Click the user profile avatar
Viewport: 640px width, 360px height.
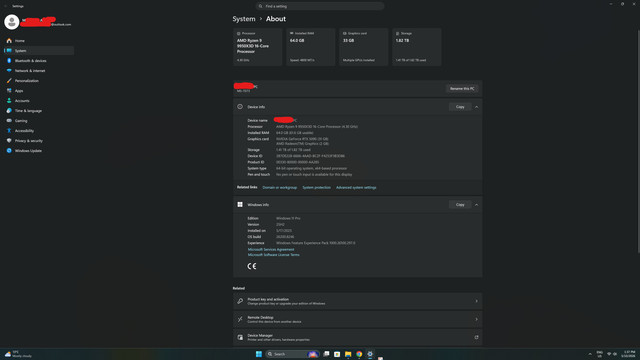click(x=12, y=22)
